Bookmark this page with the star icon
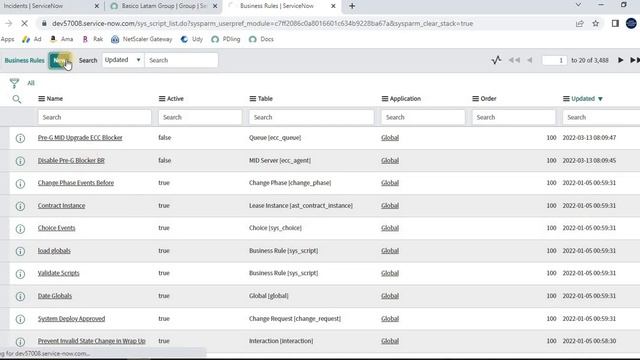This screenshot has width=640, height=360. (596, 24)
